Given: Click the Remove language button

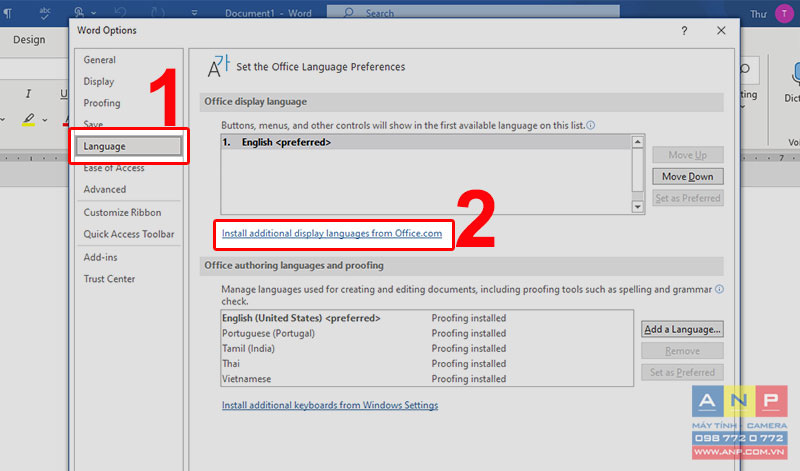Looking at the screenshot, I should (x=682, y=351).
